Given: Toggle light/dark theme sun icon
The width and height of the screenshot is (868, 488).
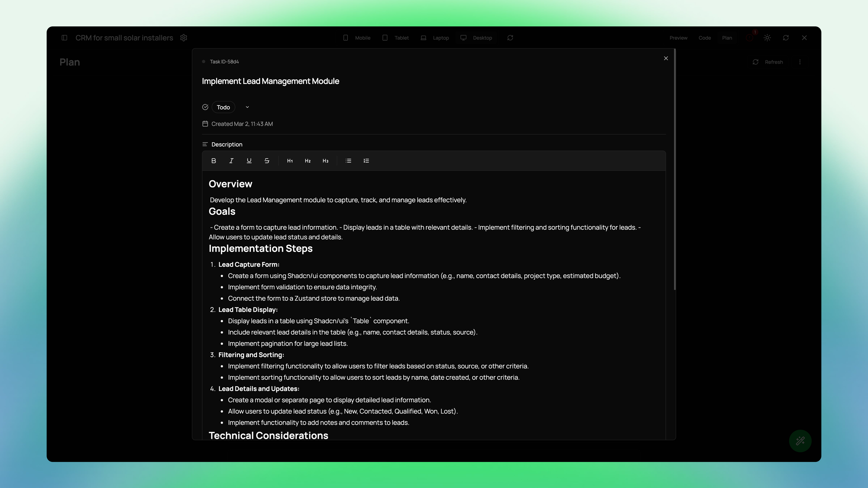Looking at the screenshot, I should (767, 38).
